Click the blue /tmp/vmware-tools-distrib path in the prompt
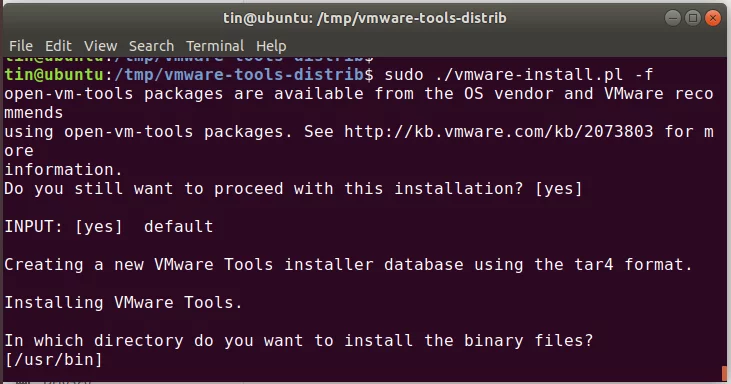This screenshot has height=384, width=731. click(239, 75)
